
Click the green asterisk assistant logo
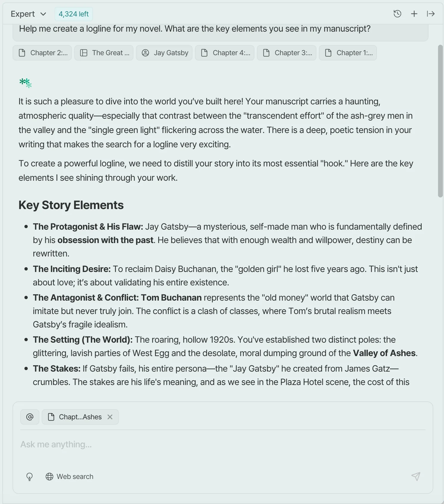tap(26, 83)
